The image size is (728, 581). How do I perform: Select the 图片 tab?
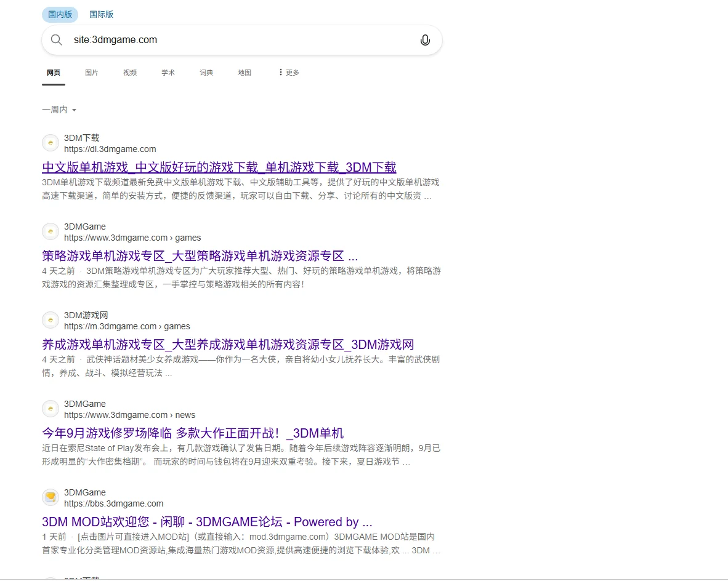92,73
